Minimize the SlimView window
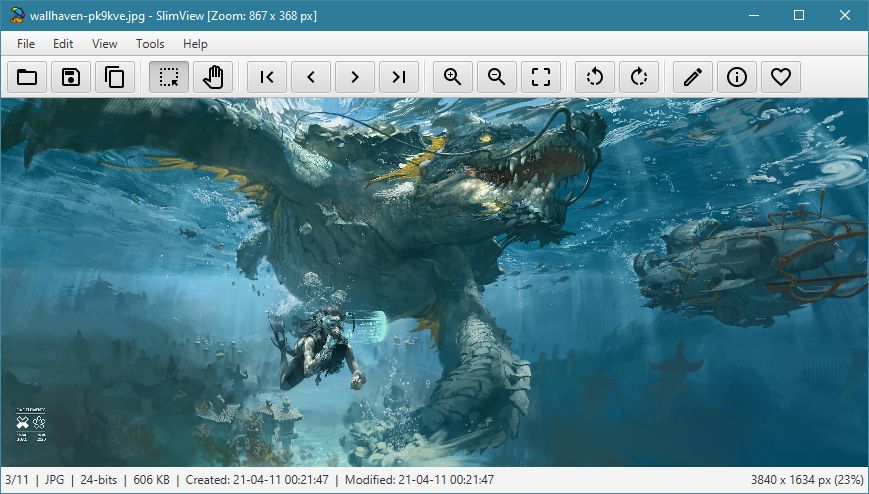Image resolution: width=869 pixels, height=494 pixels. (753, 15)
